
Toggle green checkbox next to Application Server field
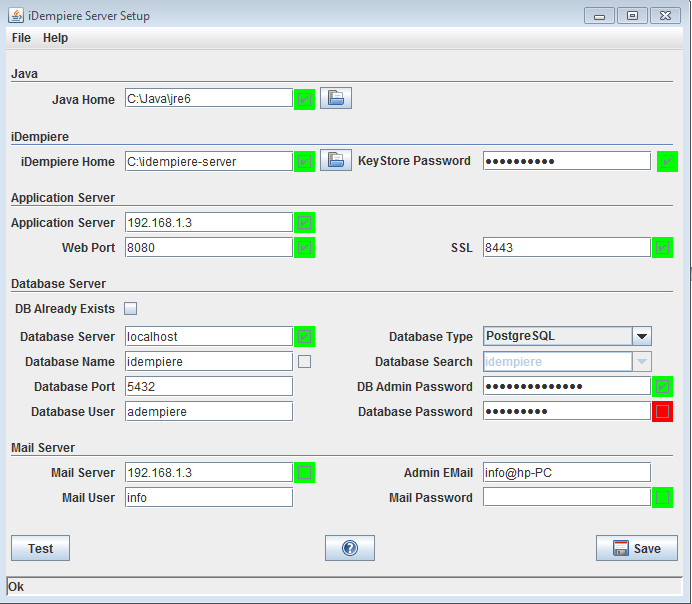click(305, 223)
